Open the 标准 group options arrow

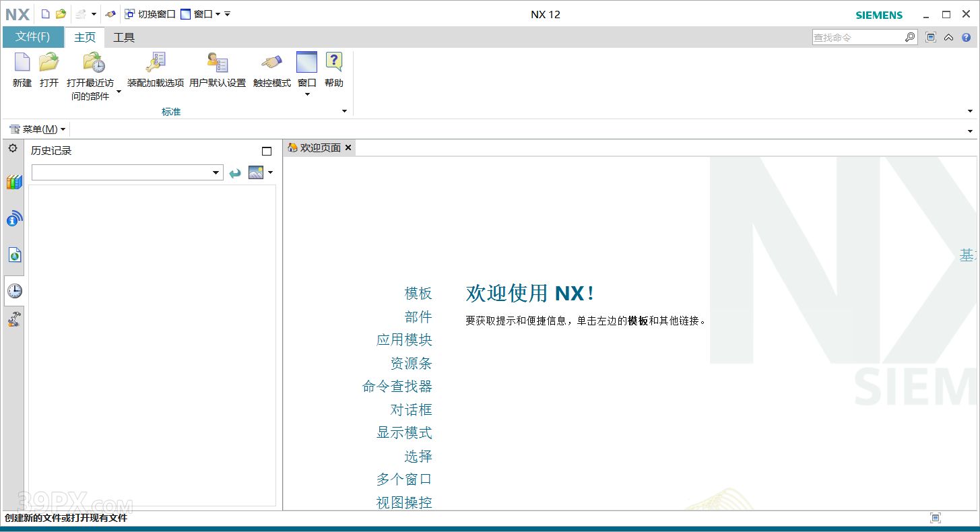pyautogui.click(x=344, y=111)
